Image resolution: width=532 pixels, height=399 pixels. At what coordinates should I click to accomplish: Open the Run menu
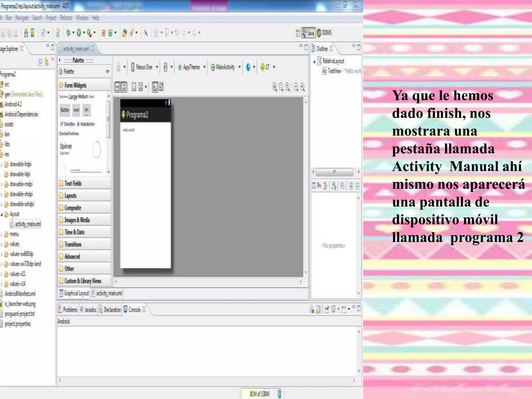pos(9,18)
